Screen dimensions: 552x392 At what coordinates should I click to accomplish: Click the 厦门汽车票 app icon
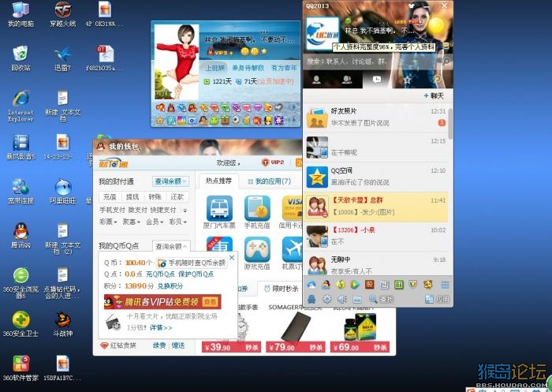219,212
